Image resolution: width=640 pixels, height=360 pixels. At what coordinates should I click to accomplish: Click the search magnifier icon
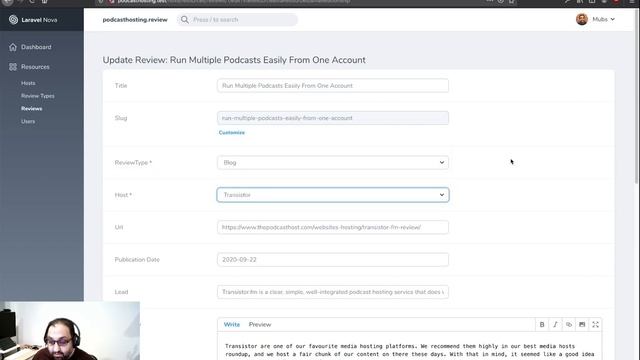coord(185,20)
